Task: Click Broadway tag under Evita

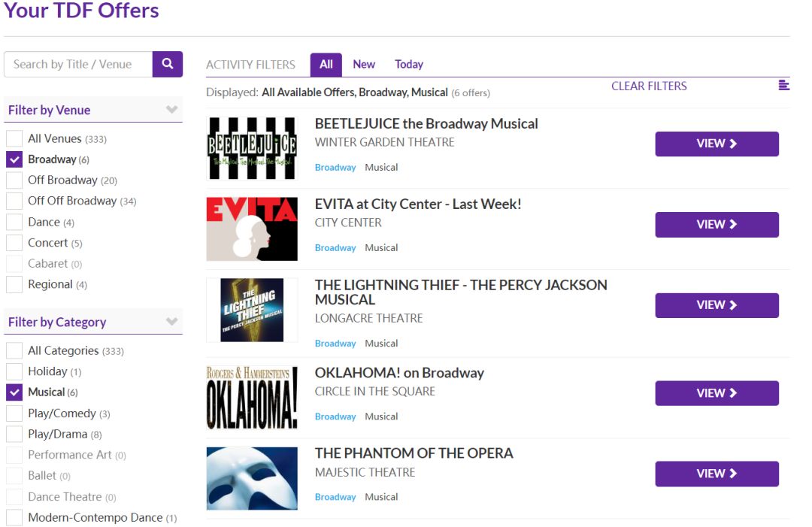Action: click(x=335, y=247)
